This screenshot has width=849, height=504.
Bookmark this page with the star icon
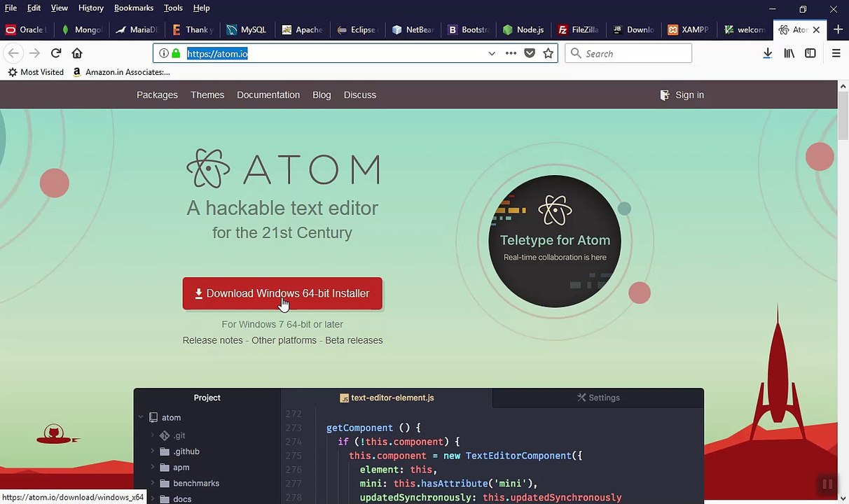pos(548,53)
